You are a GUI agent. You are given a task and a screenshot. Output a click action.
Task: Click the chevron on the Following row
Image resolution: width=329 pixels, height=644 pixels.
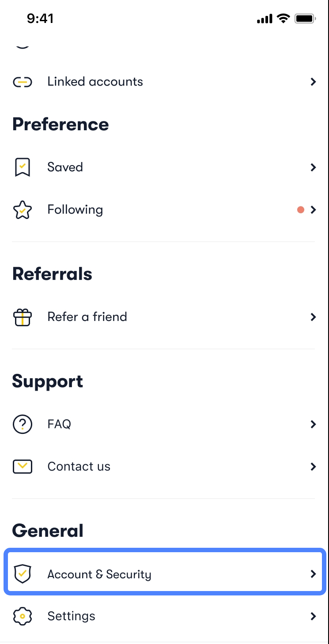(x=313, y=210)
